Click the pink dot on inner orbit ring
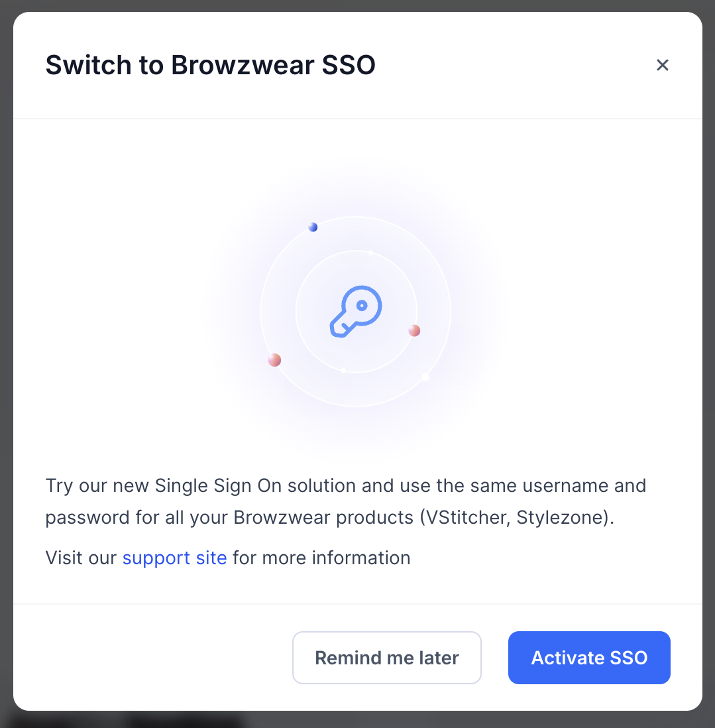715x728 pixels. click(414, 331)
